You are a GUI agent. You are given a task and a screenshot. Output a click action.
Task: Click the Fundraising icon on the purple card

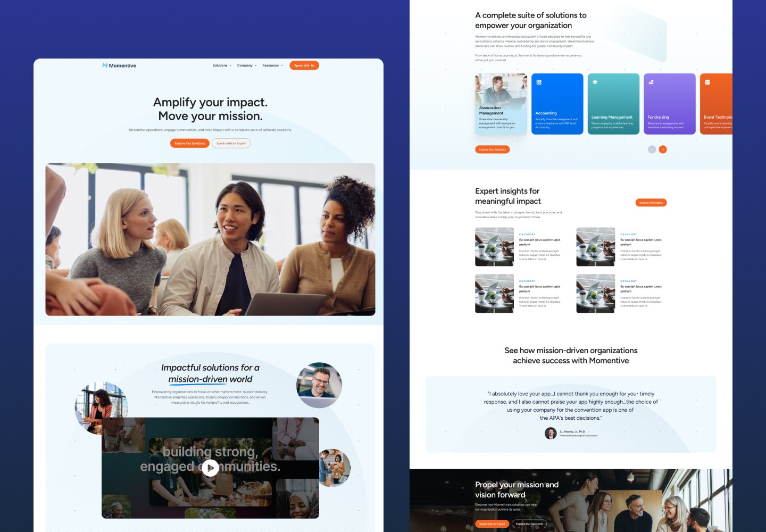pos(651,82)
